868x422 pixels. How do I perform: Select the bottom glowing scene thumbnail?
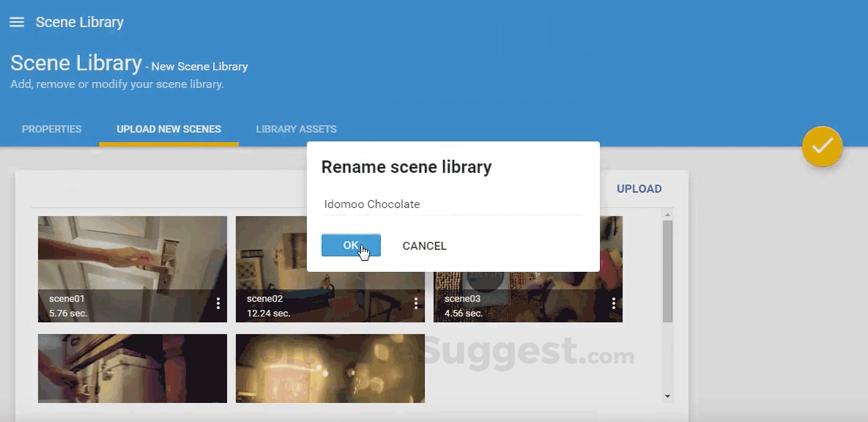click(x=330, y=369)
